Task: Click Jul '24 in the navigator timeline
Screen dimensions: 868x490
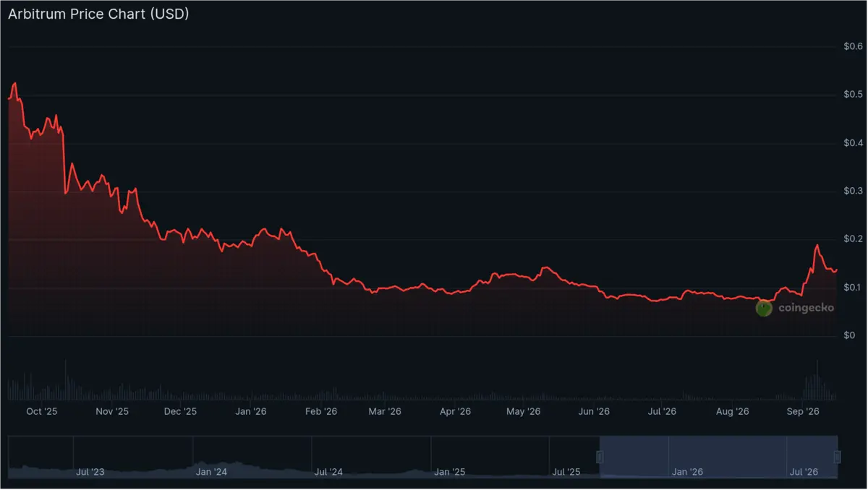Action: tap(329, 472)
